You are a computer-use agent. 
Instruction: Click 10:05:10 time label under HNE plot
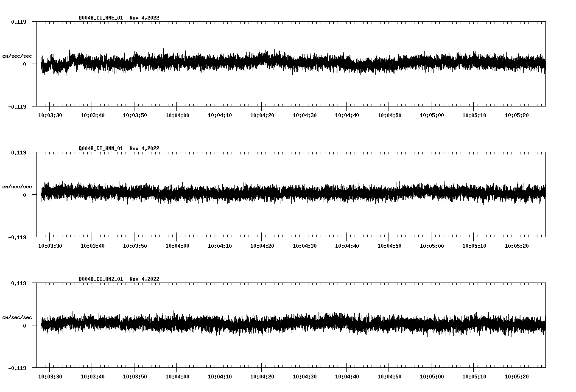pos(474,115)
